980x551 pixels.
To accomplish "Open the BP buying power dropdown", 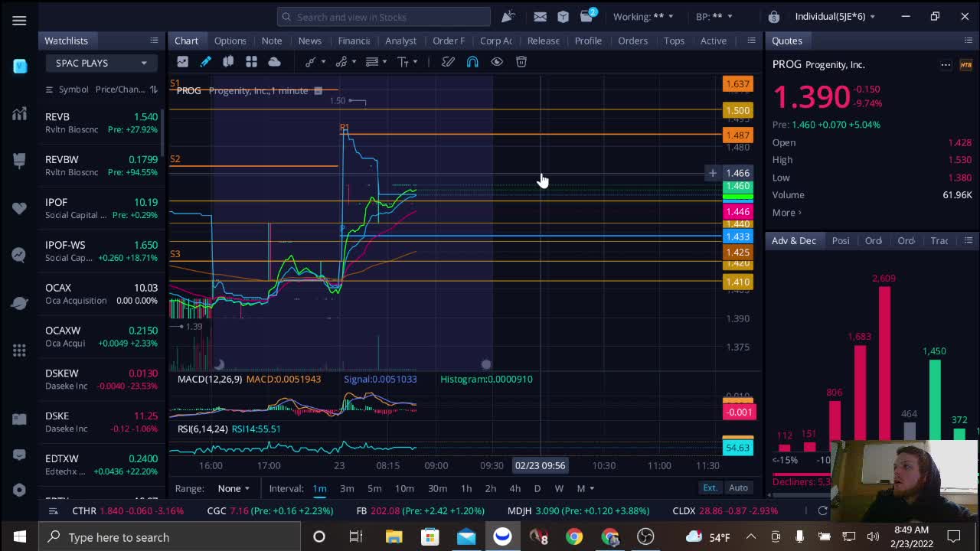I will (x=714, y=16).
